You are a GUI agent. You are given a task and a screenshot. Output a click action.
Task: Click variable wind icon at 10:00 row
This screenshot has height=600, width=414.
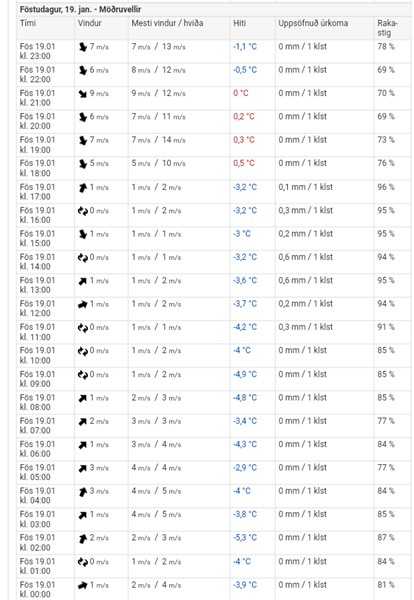(83, 351)
